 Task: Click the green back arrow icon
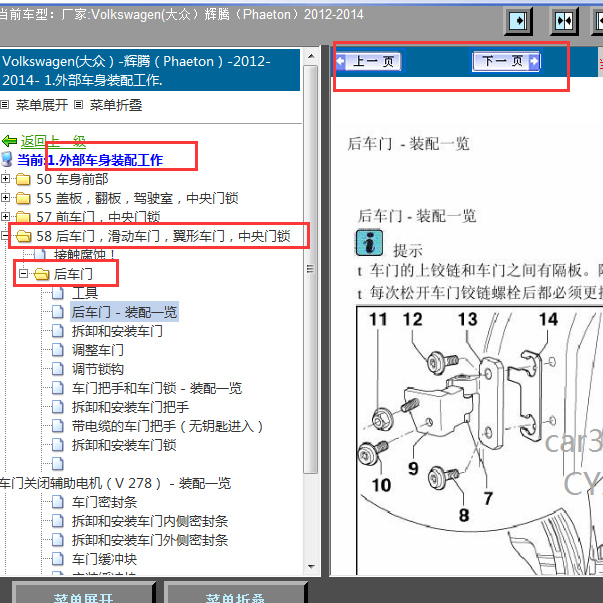(10, 141)
